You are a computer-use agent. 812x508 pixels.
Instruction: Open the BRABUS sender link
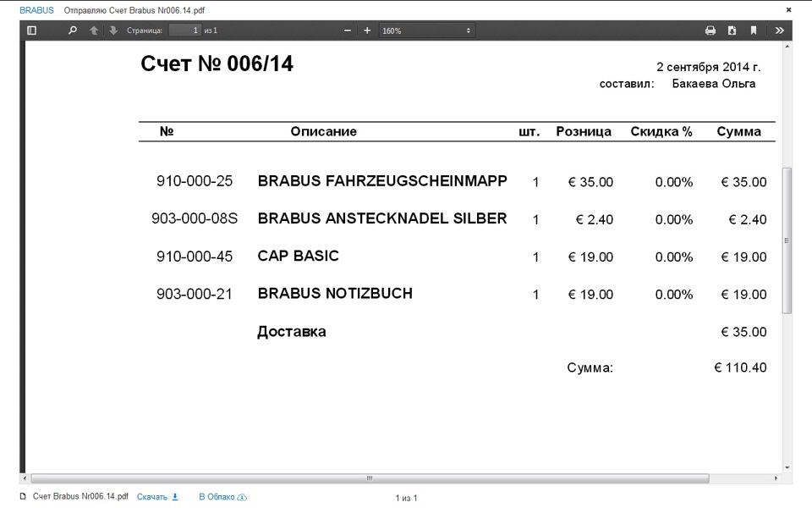pyautogui.click(x=36, y=10)
